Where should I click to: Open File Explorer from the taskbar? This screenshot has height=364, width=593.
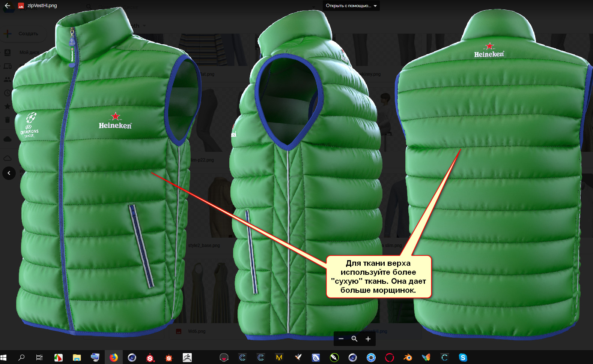(x=77, y=358)
